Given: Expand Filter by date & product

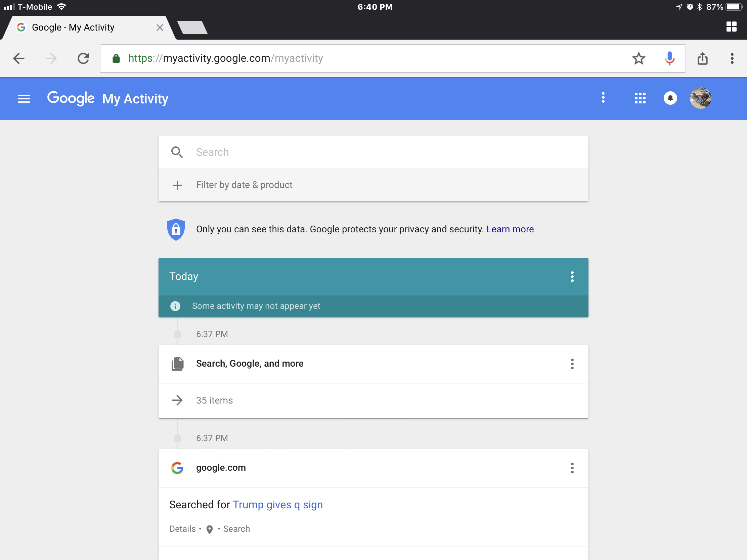Looking at the screenshot, I should click(244, 185).
